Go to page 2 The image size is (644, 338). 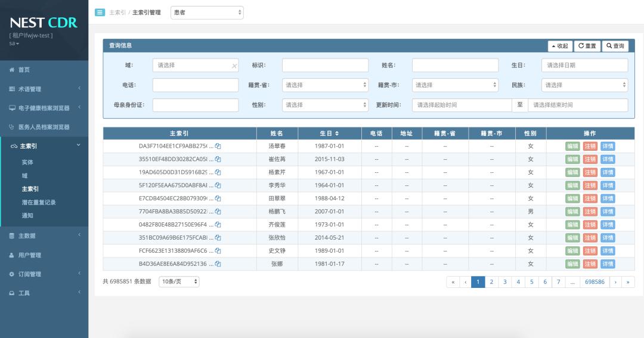pyautogui.click(x=491, y=282)
